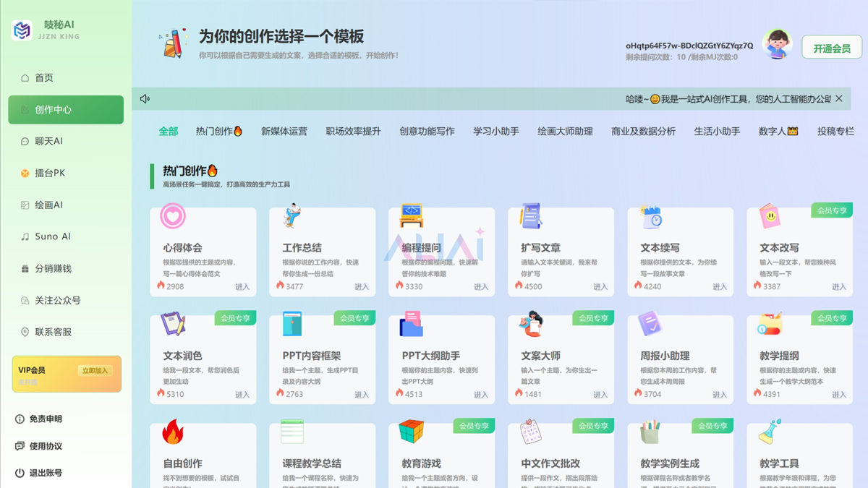
Task: Click 退出账号 to log out
Action: (45, 473)
